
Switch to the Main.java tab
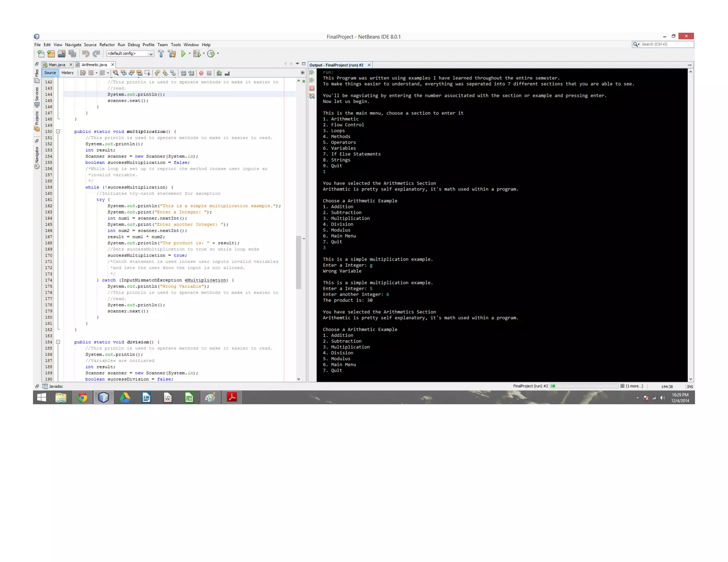tap(57, 65)
